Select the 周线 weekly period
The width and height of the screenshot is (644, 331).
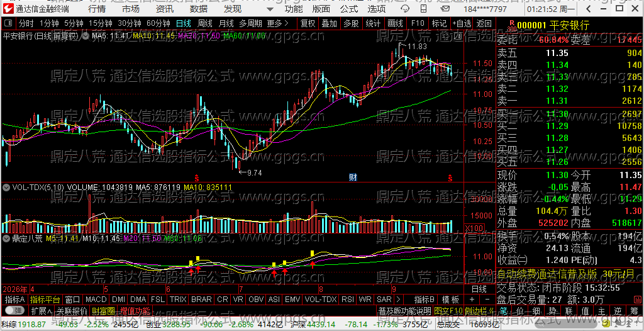click(x=204, y=23)
